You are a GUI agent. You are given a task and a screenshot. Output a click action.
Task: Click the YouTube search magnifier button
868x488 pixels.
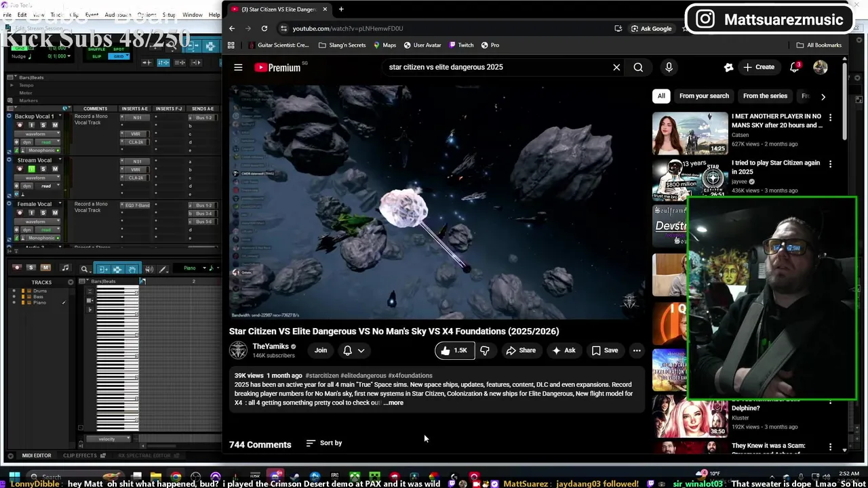pyautogui.click(x=638, y=67)
